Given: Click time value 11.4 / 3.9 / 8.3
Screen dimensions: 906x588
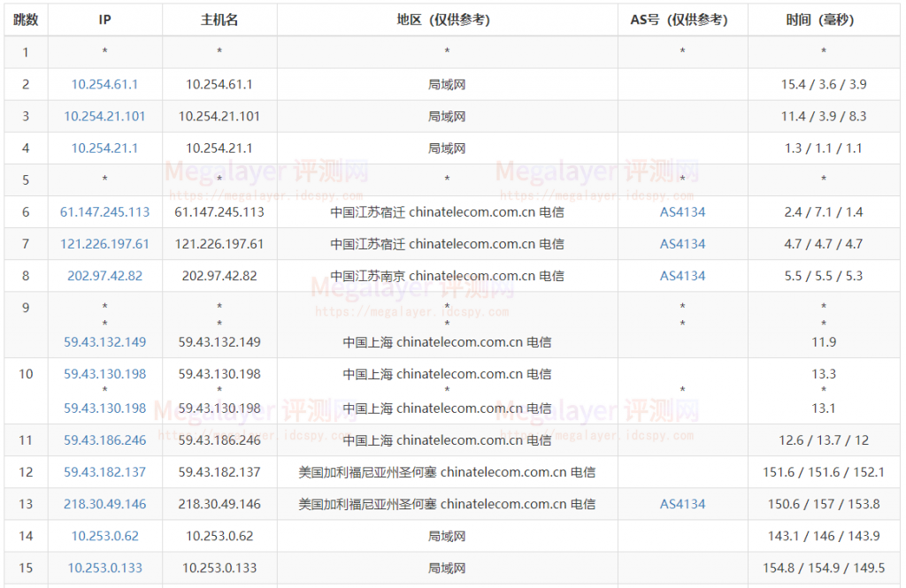Looking at the screenshot, I should pos(824,116).
